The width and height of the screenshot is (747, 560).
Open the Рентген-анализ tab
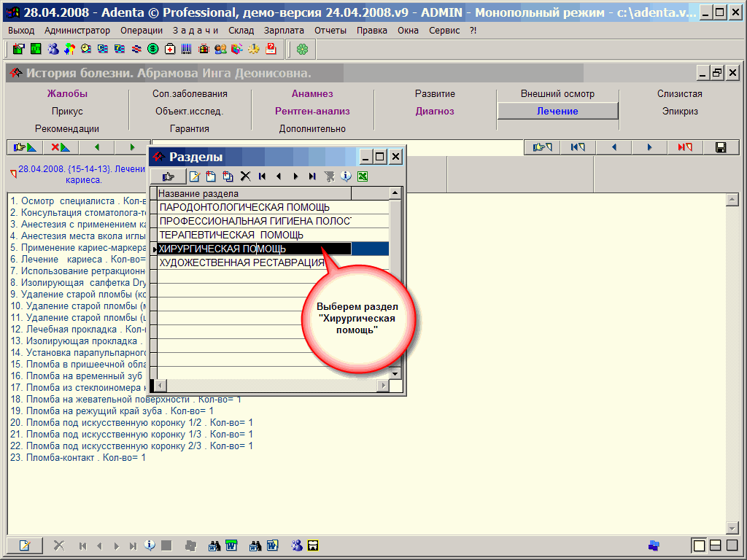312,112
